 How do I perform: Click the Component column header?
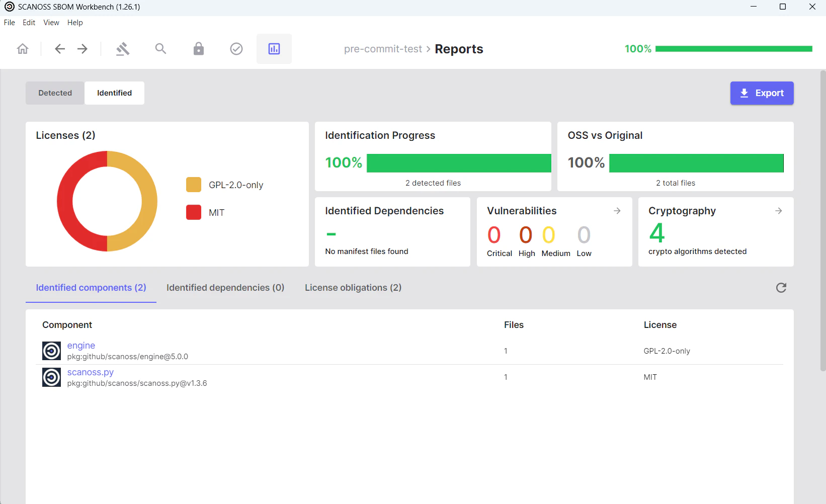point(67,325)
